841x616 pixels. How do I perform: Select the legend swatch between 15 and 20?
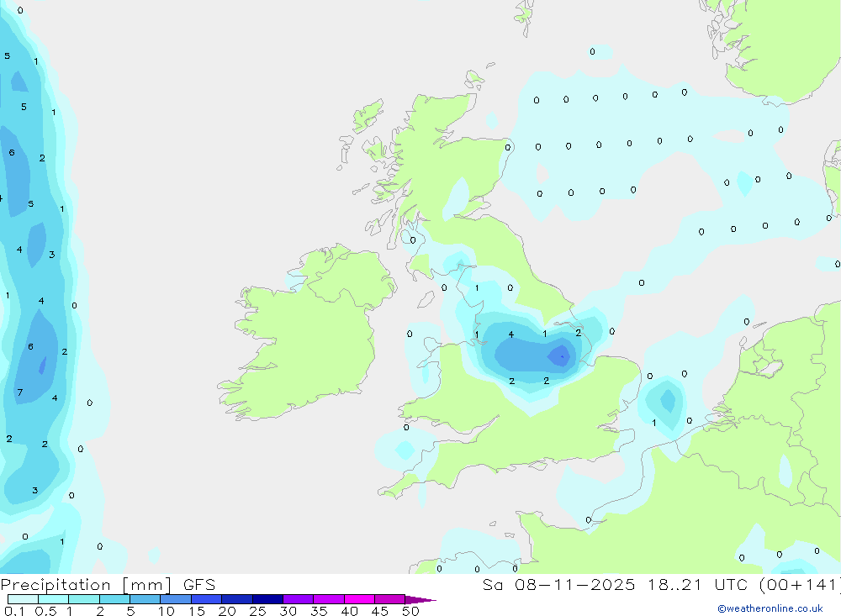207,599
